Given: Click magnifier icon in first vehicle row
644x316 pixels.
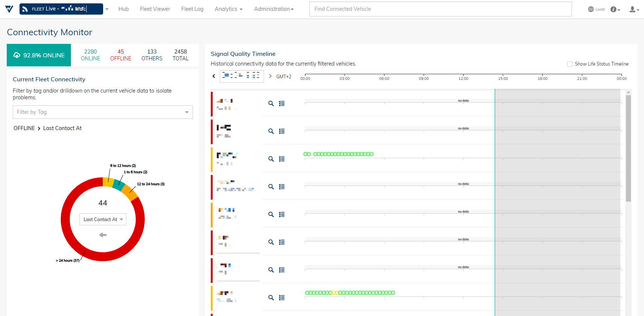Looking at the screenshot, I should (x=271, y=103).
